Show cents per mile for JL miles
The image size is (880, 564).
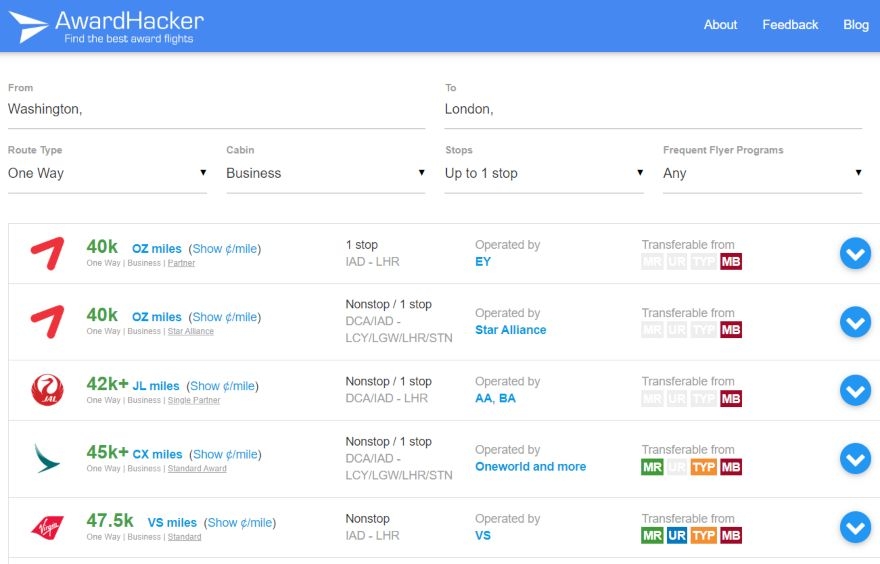222,386
